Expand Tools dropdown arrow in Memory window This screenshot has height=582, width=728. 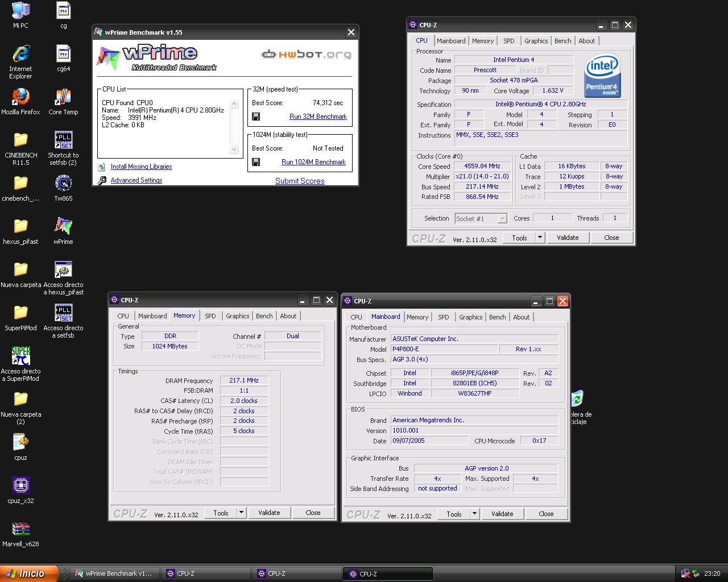click(241, 513)
